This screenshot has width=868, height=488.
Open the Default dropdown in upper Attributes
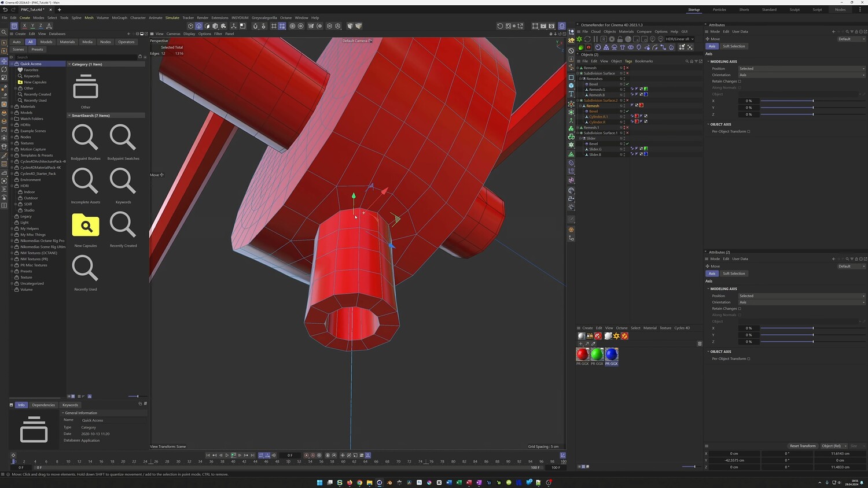click(x=851, y=39)
